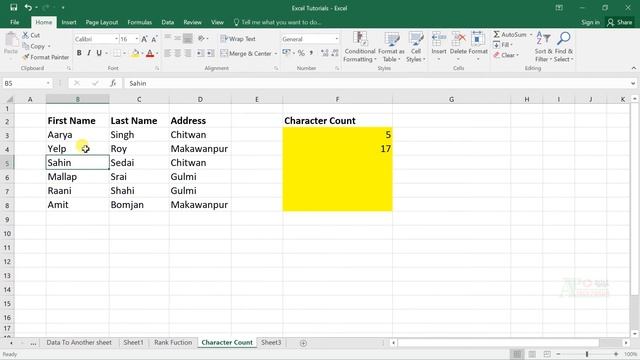Click the Comma Style icon
This screenshot has height=360, width=640.
[311, 53]
